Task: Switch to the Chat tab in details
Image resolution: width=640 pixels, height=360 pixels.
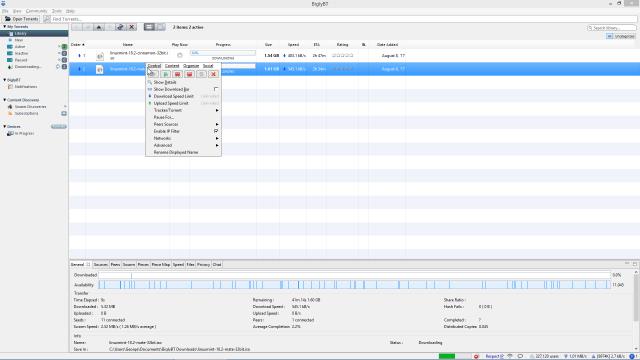Action: pyautogui.click(x=217, y=264)
